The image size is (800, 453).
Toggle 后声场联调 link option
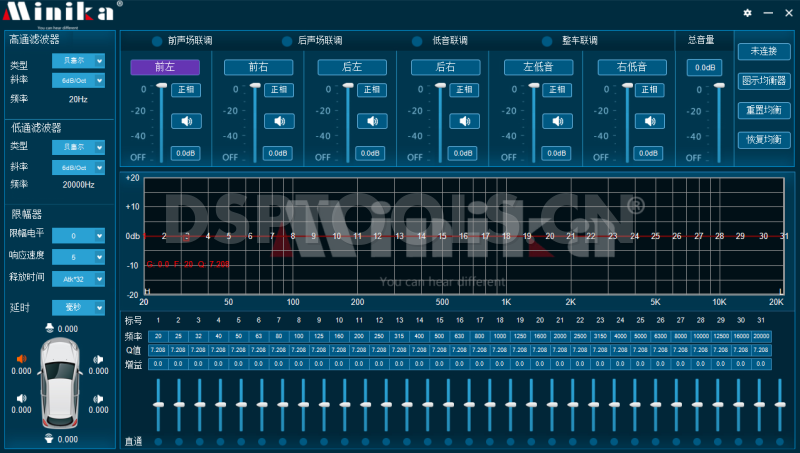(287, 41)
